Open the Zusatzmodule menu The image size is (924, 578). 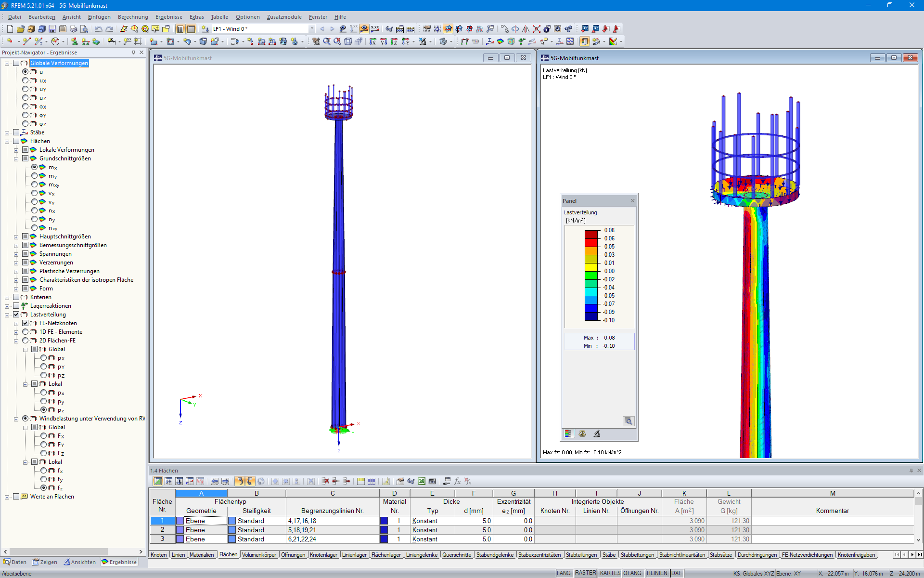tap(284, 17)
